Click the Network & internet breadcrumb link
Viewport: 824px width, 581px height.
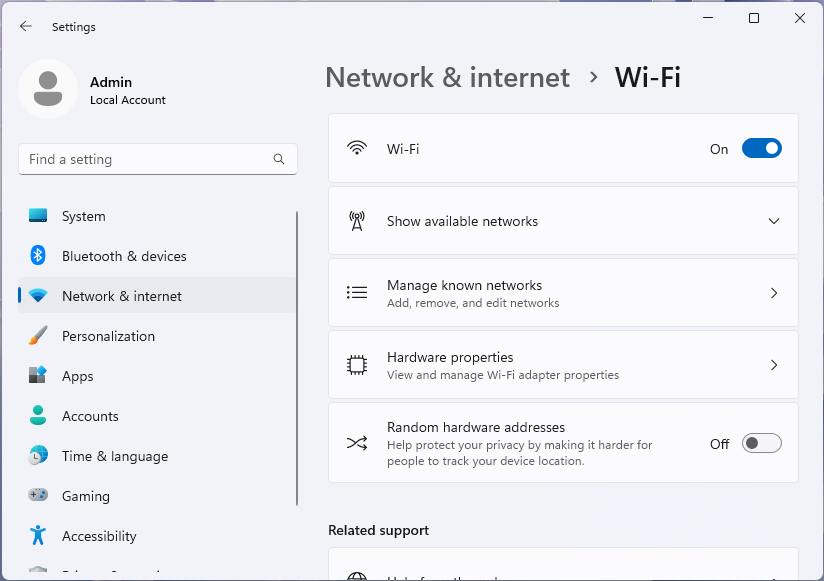(447, 77)
